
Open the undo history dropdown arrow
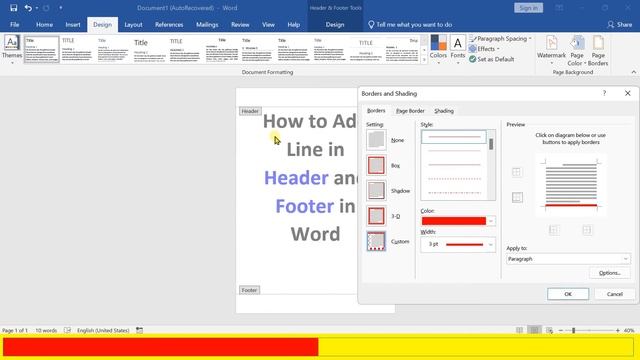pyautogui.click(x=37, y=8)
